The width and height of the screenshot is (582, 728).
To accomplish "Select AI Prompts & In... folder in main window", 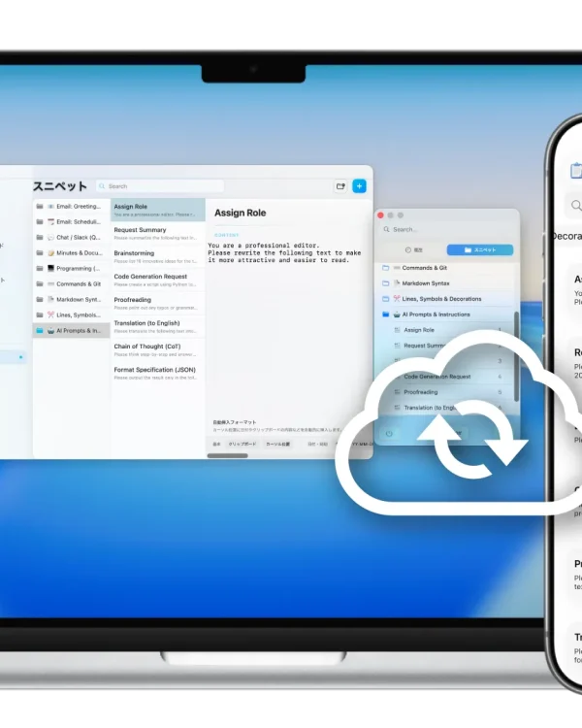I will click(x=71, y=331).
